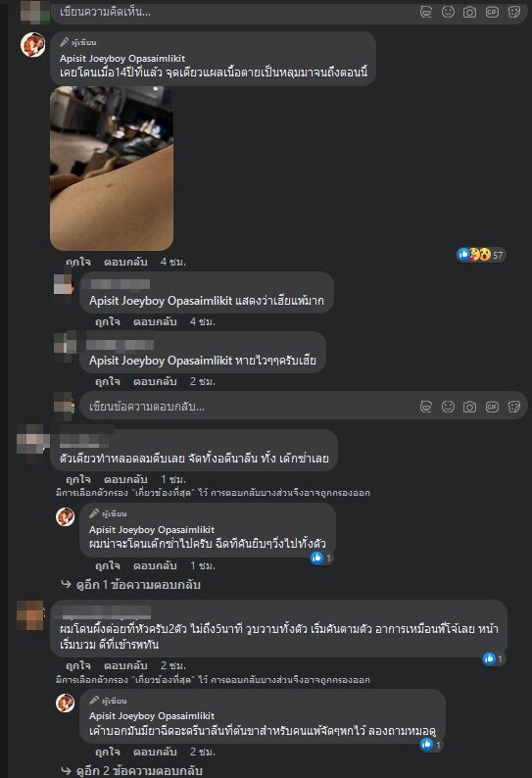The height and width of the screenshot is (778, 532).
Task: Attach a photo via the reply box camera icon
Action: [469, 407]
